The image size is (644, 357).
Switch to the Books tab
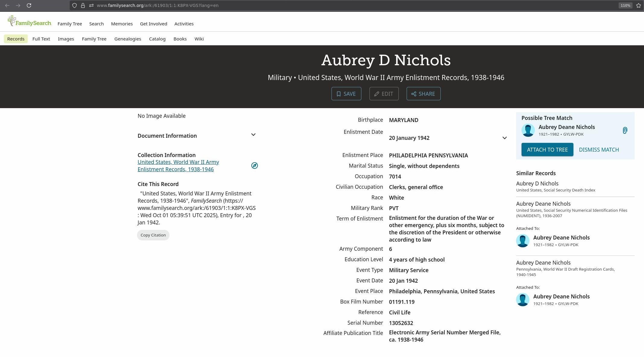point(180,39)
